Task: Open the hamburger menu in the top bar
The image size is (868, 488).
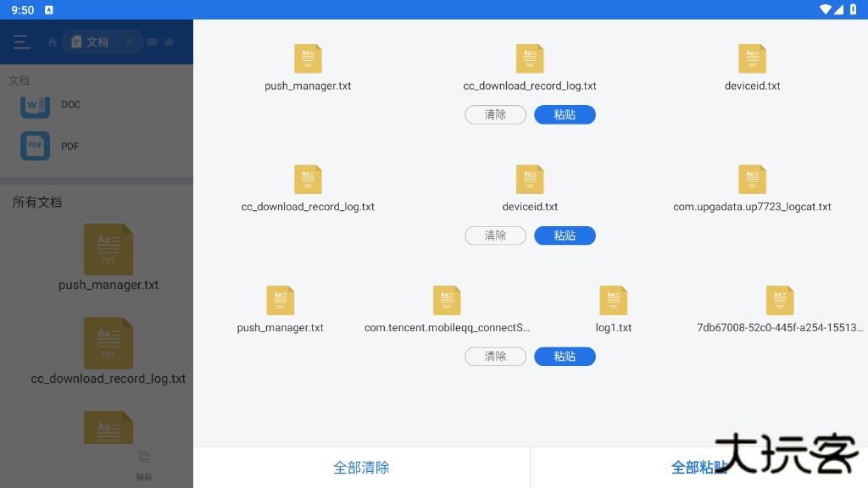Action: point(21,42)
